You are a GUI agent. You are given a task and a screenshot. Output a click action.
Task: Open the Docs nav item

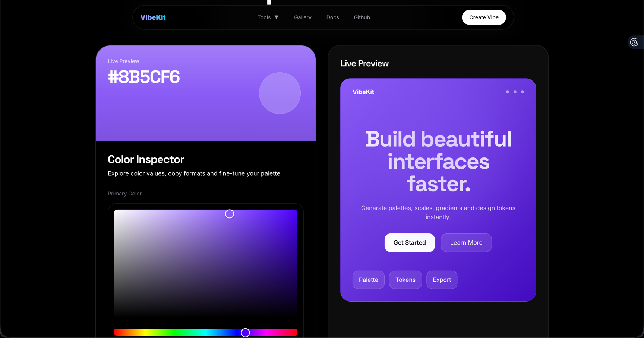[x=332, y=17]
